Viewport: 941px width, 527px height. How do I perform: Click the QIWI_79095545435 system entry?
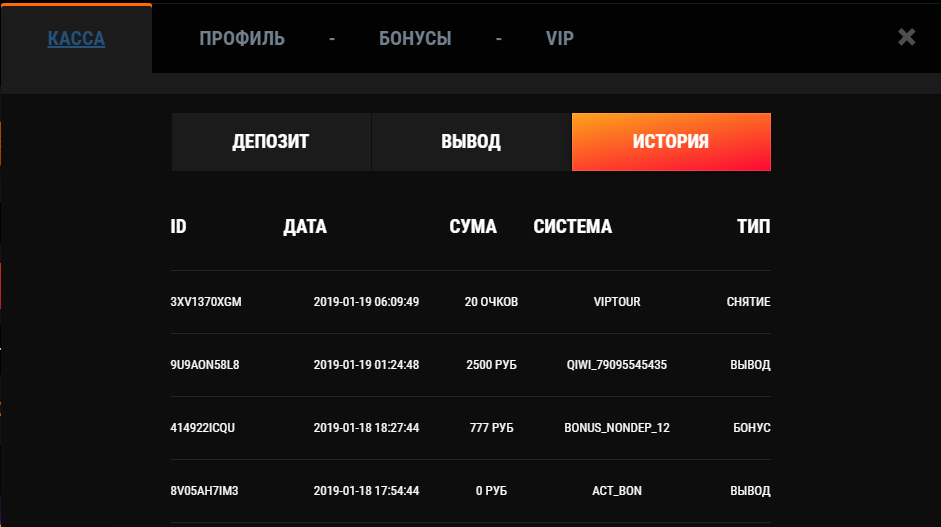[x=617, y=365]
